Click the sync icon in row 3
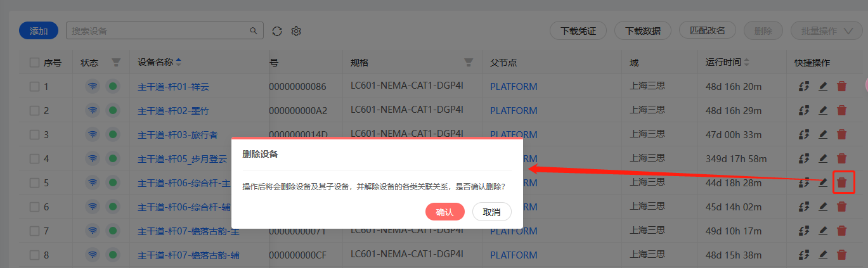 tap(805, 134)
